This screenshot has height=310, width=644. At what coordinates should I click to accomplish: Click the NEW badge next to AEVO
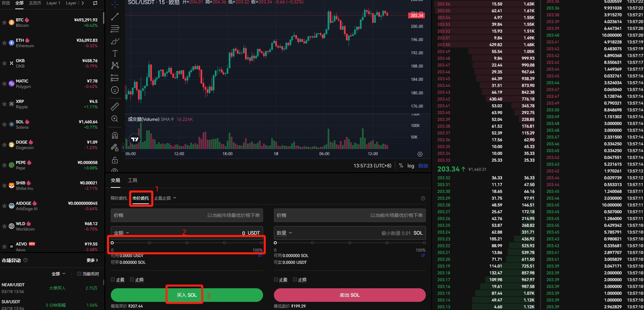[32, 244]
